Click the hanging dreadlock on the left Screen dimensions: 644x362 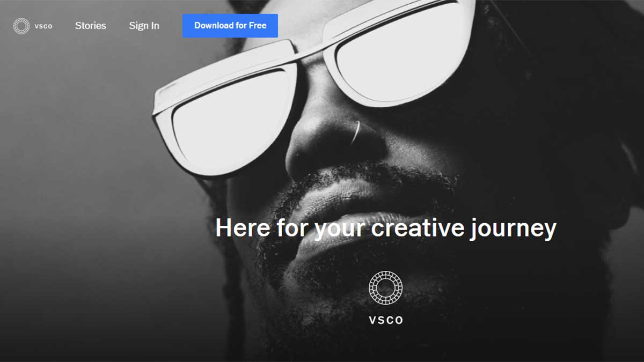[x=232, y=279]
